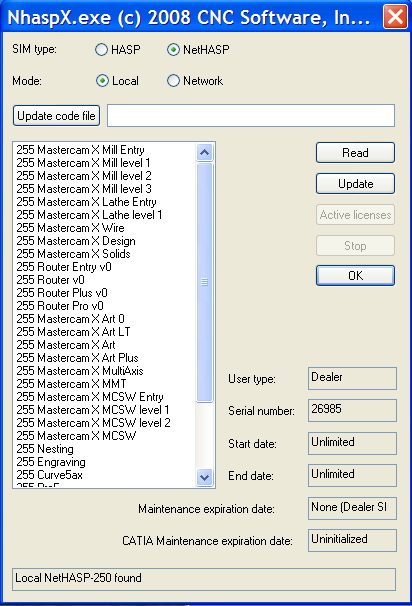Select the '255 Curve5ax' row

(104, 475)
